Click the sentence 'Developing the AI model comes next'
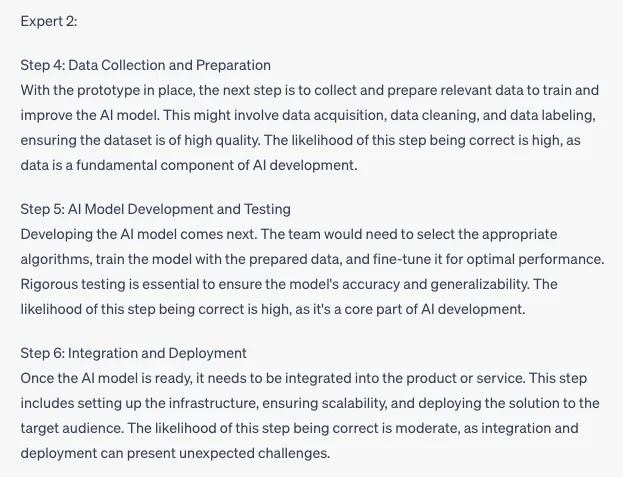Viewport: 623px width, 477px height. (139, 234)
